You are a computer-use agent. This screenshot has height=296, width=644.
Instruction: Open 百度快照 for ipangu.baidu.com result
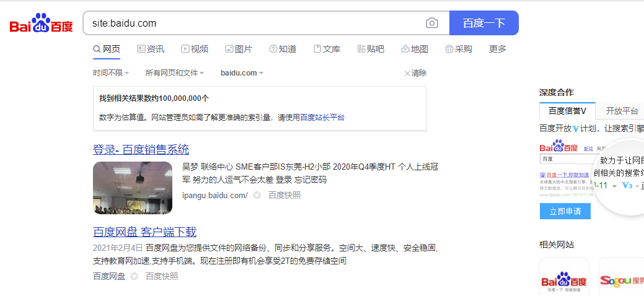pyautogui.click(x=285, y=196)
